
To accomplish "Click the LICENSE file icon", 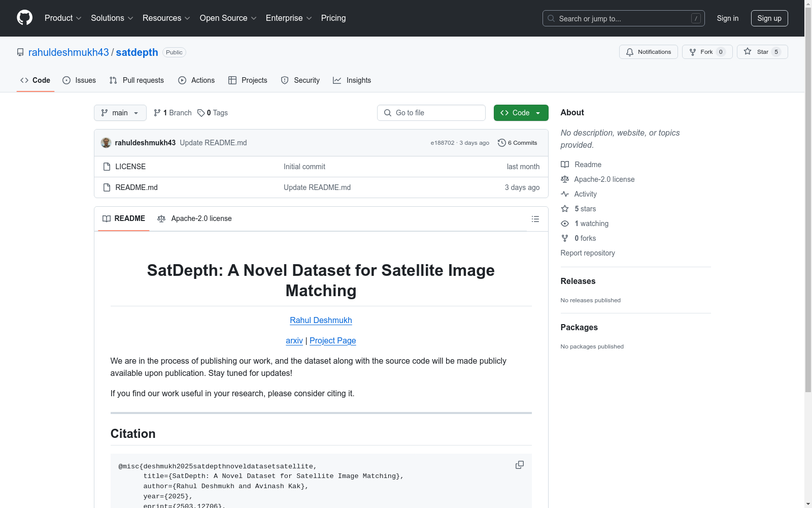I will click(107, 167).
